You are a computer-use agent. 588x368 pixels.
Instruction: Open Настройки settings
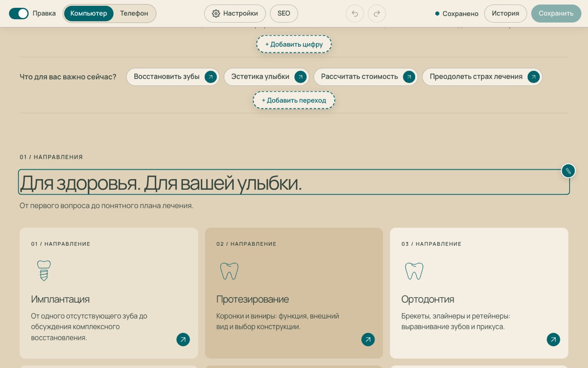235,13
